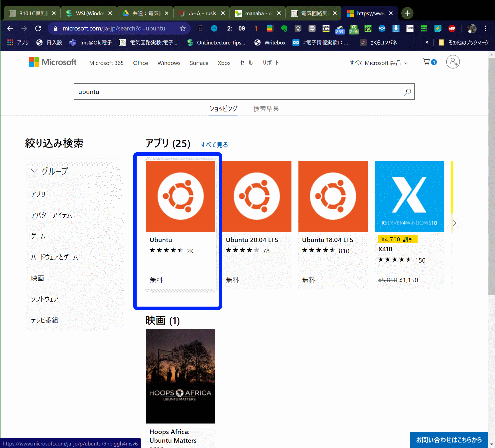Click the address bar URL
The width and height of the screenshot is (495, 448).
tap(114, 28)
